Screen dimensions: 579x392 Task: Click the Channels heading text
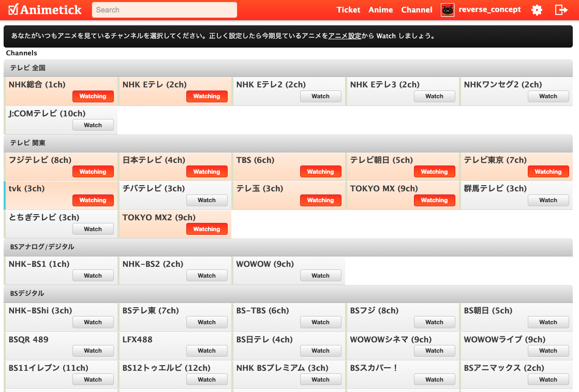pos(21,53)
